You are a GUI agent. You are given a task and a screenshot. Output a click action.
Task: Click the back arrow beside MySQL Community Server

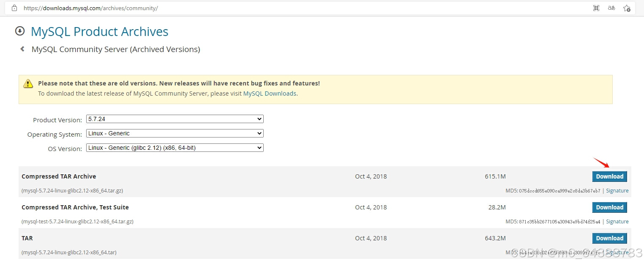coord(22,49)
